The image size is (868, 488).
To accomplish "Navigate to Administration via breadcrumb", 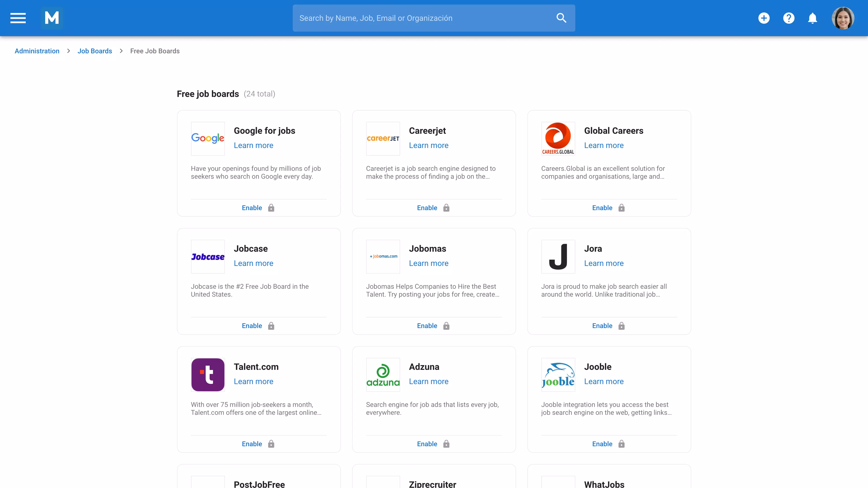I will pyautogui.click(x=37, y=51).
